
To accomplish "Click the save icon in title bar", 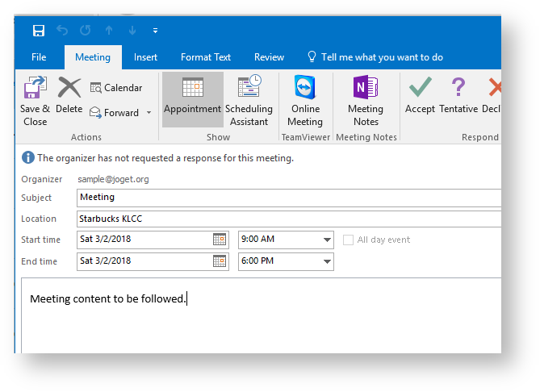I will pyautogui.click(x=39, y=31).
